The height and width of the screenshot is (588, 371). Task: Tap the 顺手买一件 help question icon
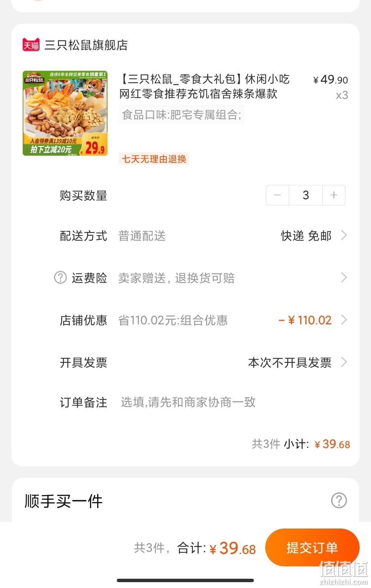pyautogui.click(x=339, y=500)
